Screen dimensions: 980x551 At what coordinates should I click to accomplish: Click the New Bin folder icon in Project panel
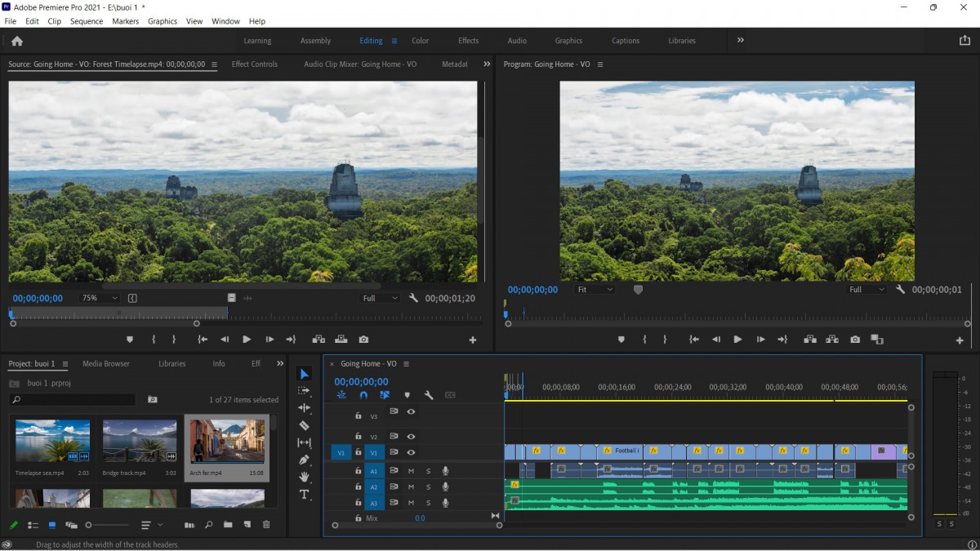[x=228, y=525]
